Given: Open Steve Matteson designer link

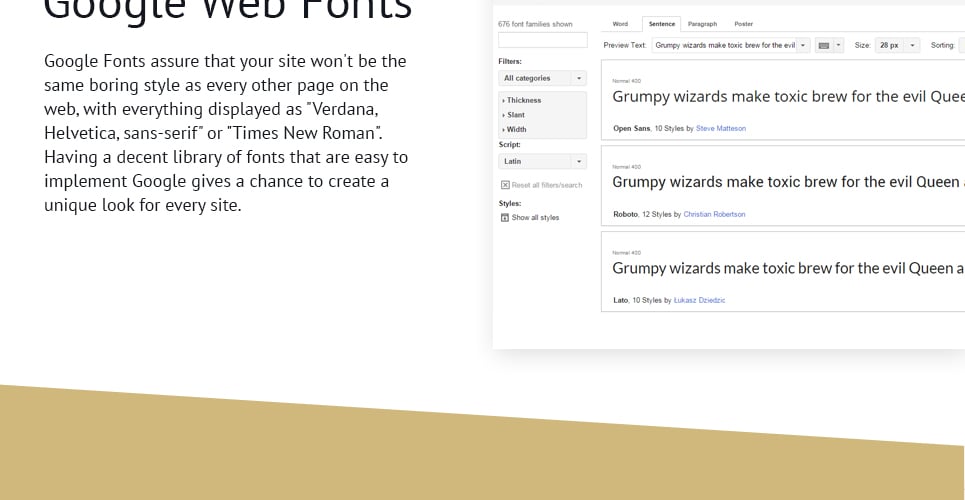Looking at the screenshot, I should point(721,129).
